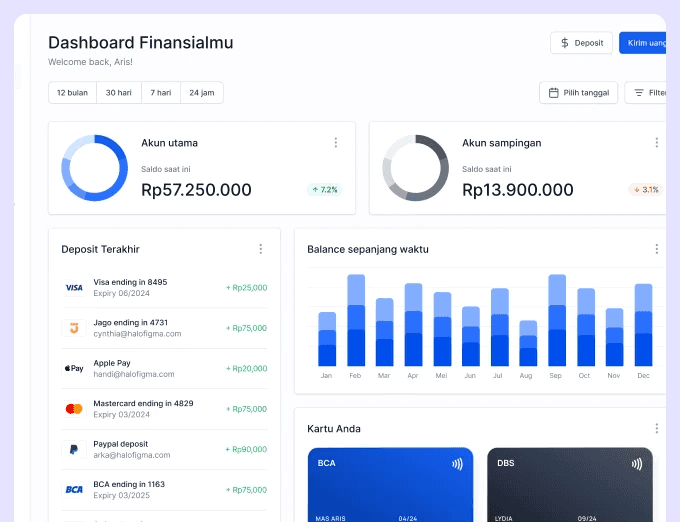680x522 pixels.
Task: Click the Jan bar in balance chart
Action: 327,339
